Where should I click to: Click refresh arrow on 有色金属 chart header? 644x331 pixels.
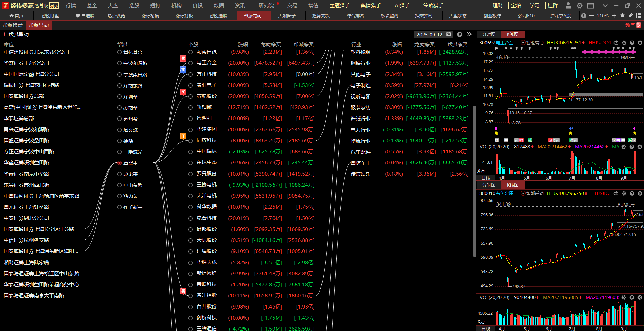click(616, 193)
